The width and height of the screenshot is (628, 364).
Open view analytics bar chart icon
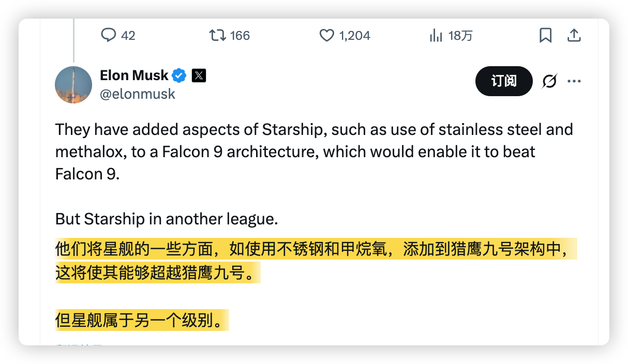(x=436, y=35)
